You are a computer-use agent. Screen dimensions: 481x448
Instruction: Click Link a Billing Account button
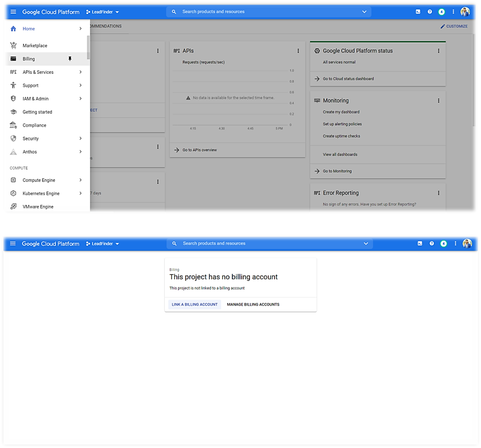195,304
